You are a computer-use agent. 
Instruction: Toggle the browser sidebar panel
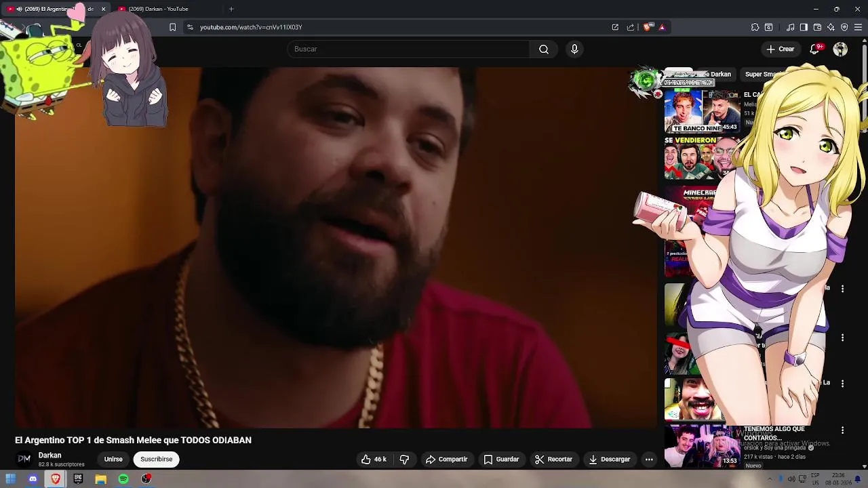pyautogui.click(x=804, y=27)
